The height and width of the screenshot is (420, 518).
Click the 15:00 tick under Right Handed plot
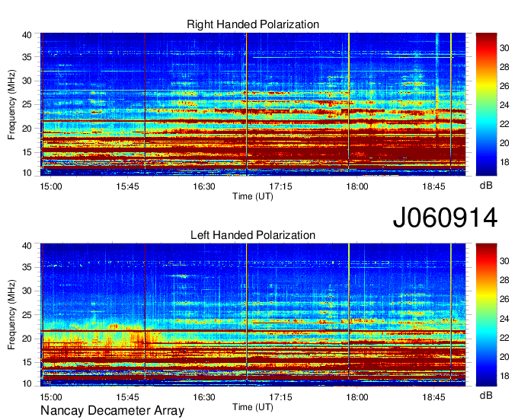point(51,186)
